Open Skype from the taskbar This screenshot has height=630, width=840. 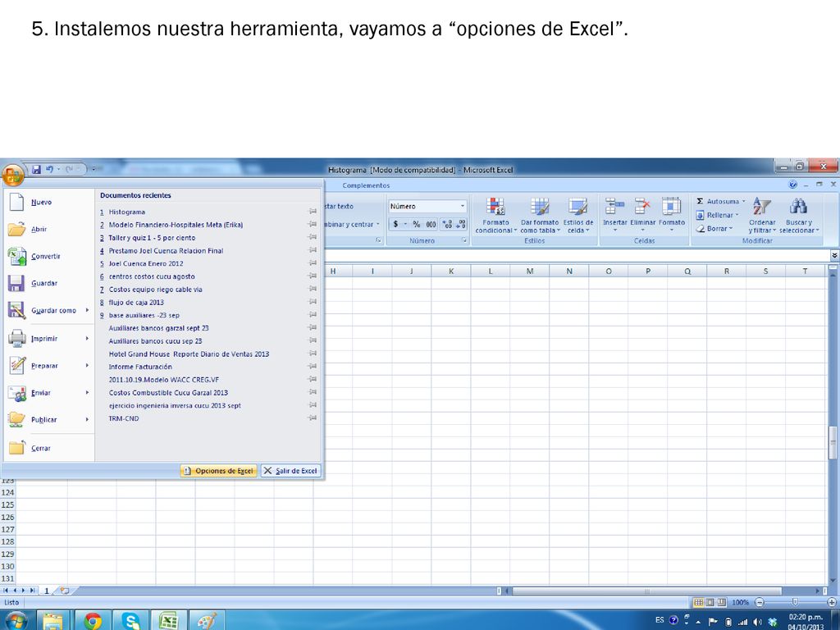130,620
